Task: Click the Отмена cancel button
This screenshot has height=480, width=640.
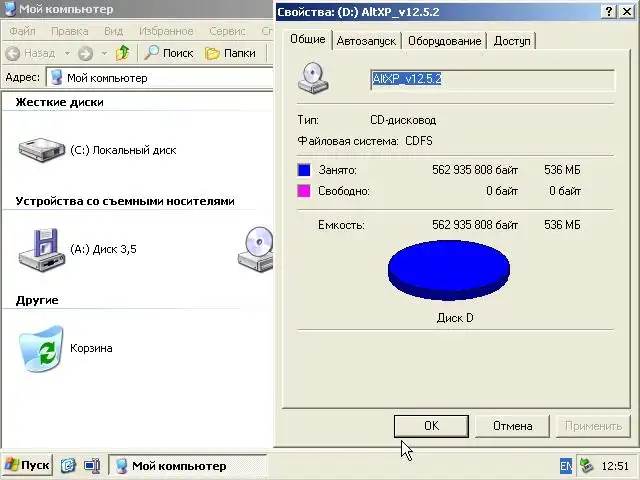Action: (x=512, y=426)
